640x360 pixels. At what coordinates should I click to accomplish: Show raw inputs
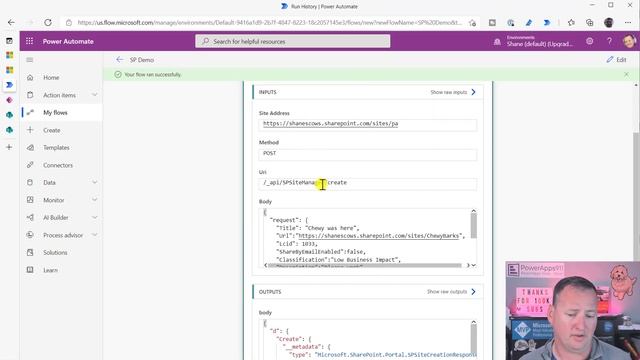tap(453, 92)
